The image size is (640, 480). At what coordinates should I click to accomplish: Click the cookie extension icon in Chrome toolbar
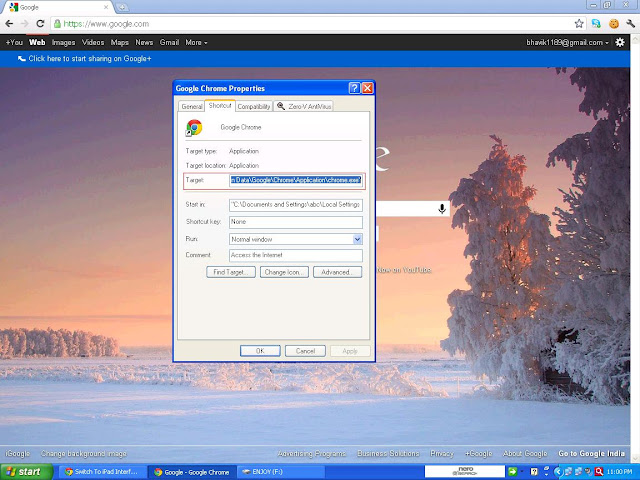click(613, 24)
